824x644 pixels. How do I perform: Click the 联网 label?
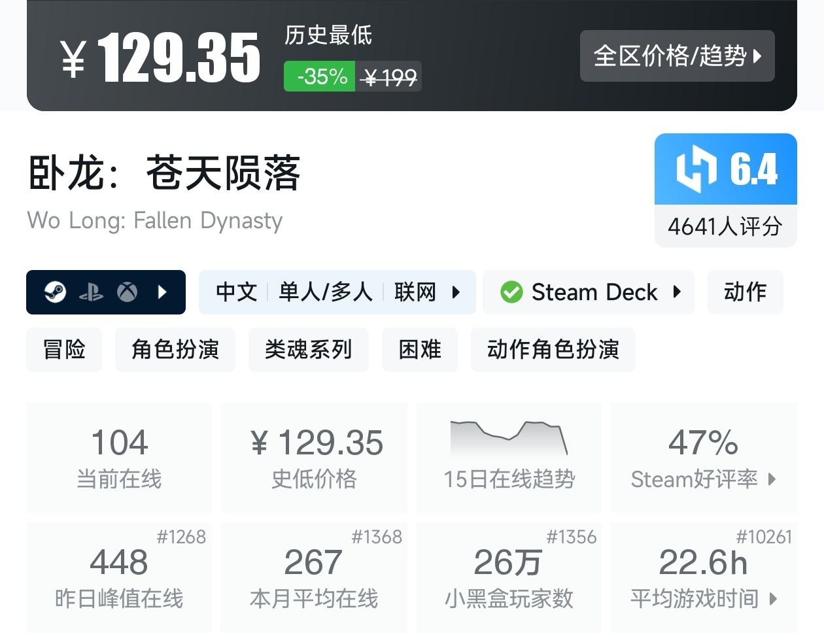pos(415,292)
